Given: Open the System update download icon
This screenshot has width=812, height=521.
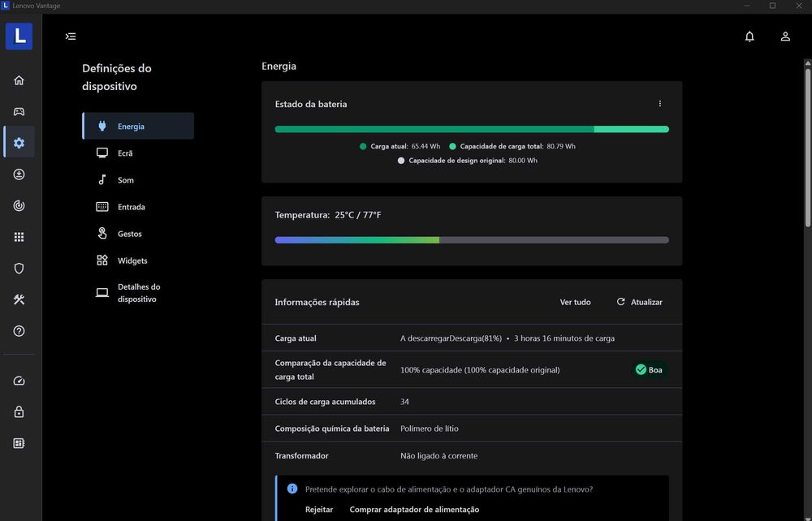Looking at the screenshot, I should pos(19,174).
